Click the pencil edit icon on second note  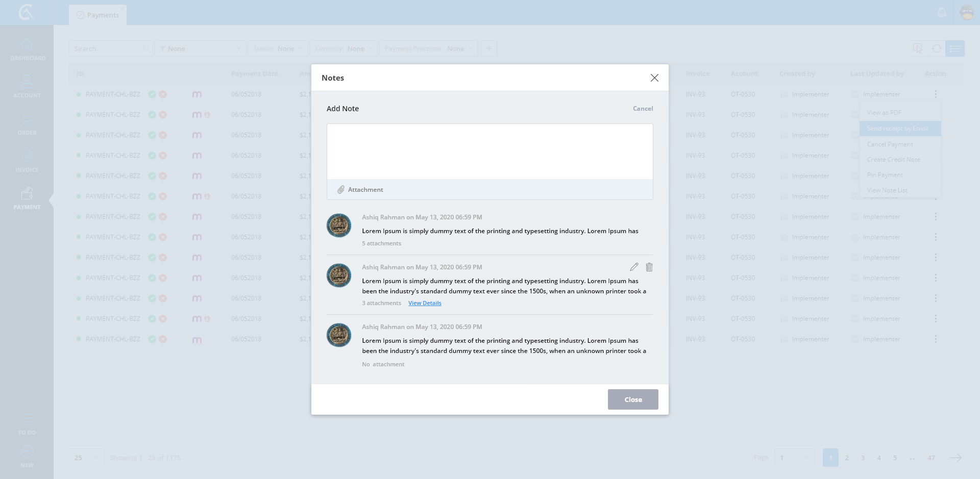point(634,267)
